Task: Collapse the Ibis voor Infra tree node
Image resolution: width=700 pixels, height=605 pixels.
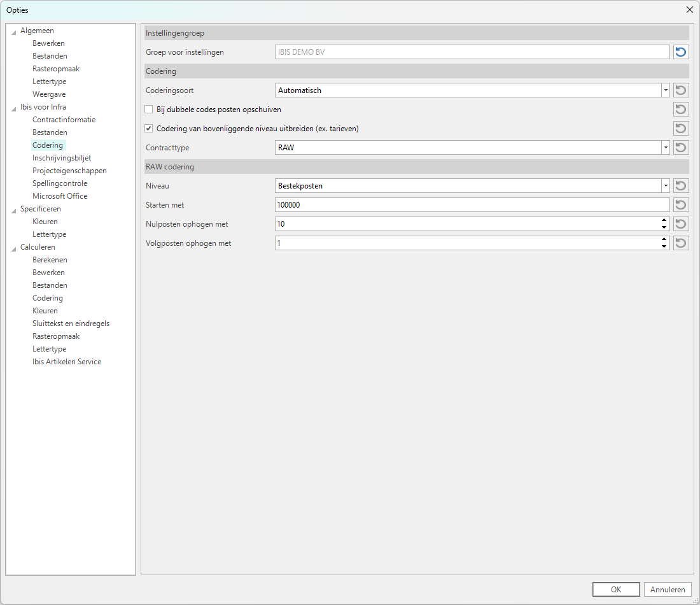Action: [14, 108]
